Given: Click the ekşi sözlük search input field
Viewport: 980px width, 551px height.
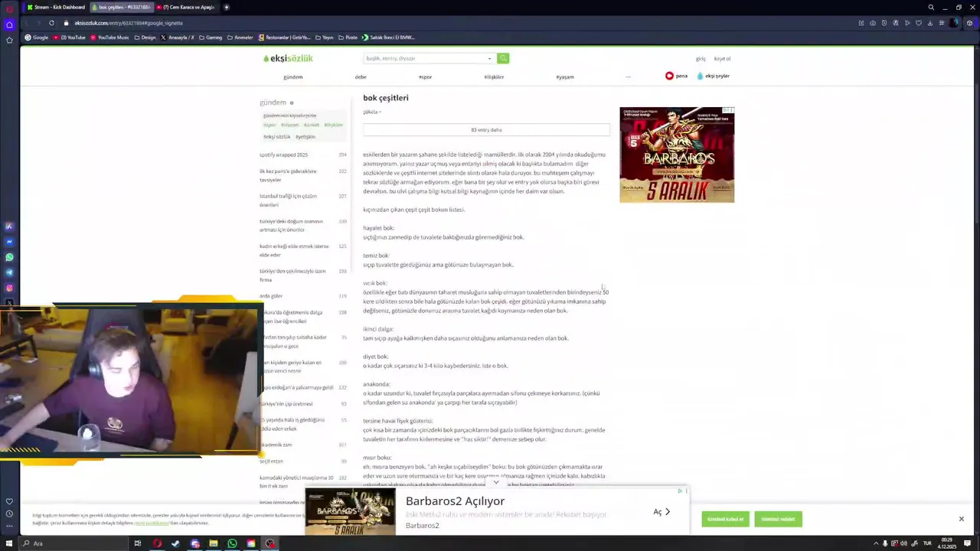Looking at the screenshot, I should tap(425, 58).
